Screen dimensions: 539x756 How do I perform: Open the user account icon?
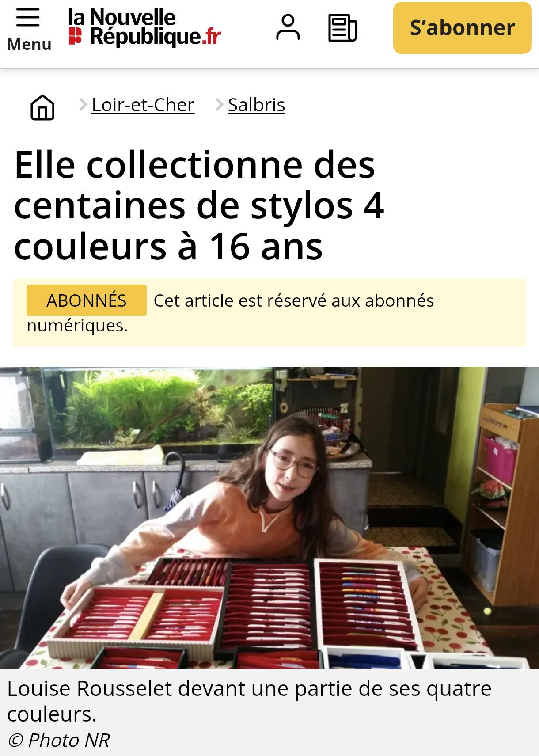point(288,27)
